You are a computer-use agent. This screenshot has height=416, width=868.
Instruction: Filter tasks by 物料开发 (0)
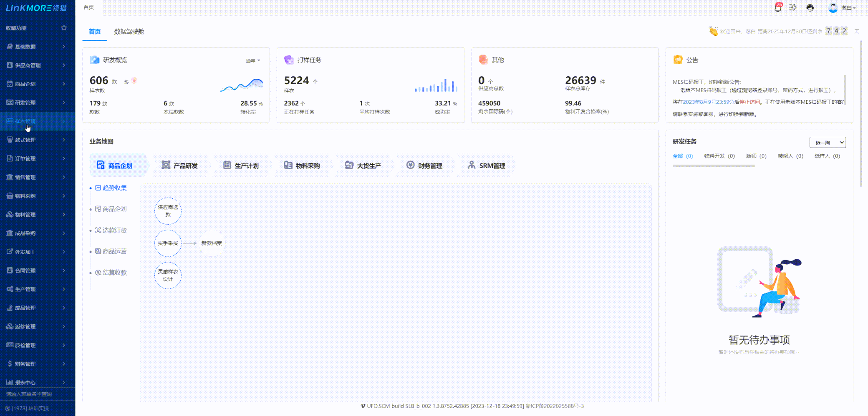coord(719,156)
